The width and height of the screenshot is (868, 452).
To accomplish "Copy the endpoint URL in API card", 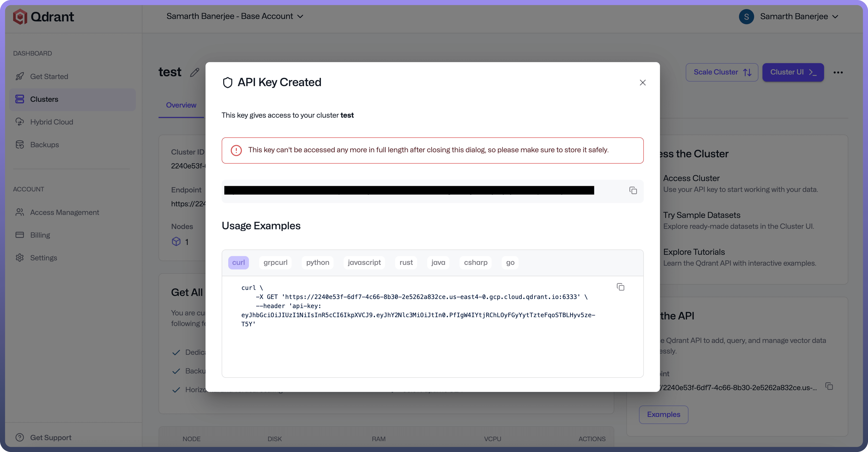I will [x=829, y=386].
